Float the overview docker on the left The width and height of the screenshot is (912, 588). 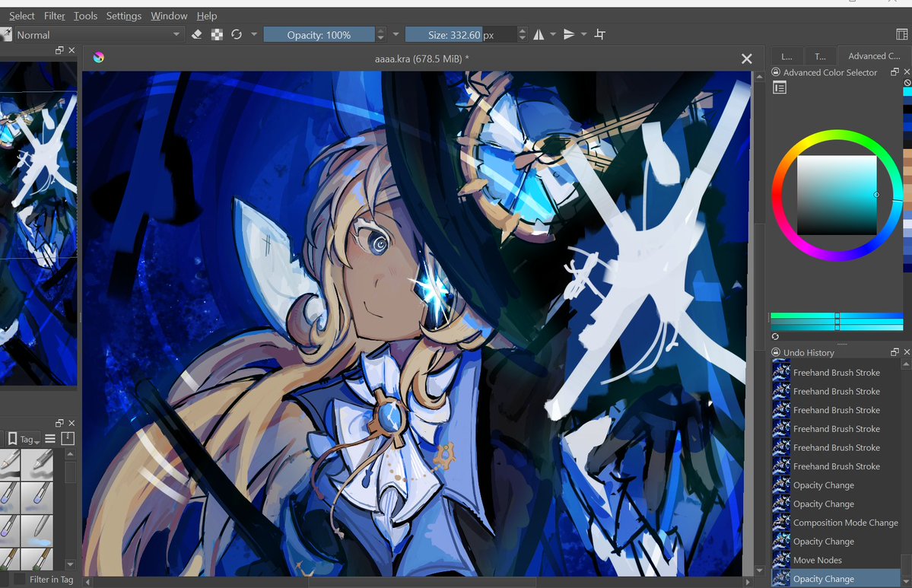click(x=59, y=51)
